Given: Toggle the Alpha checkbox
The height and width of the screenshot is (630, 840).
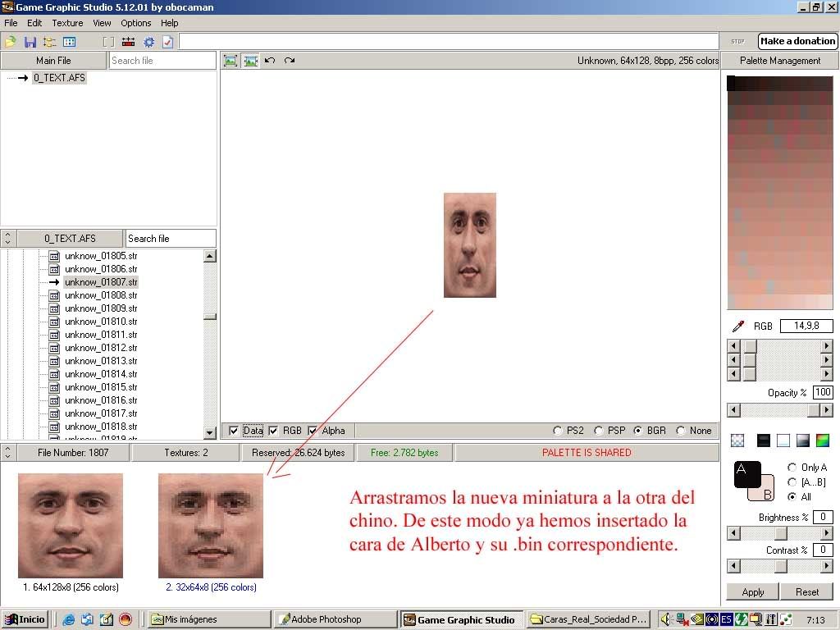Looking at the screenshot, I should coord(313,431).
